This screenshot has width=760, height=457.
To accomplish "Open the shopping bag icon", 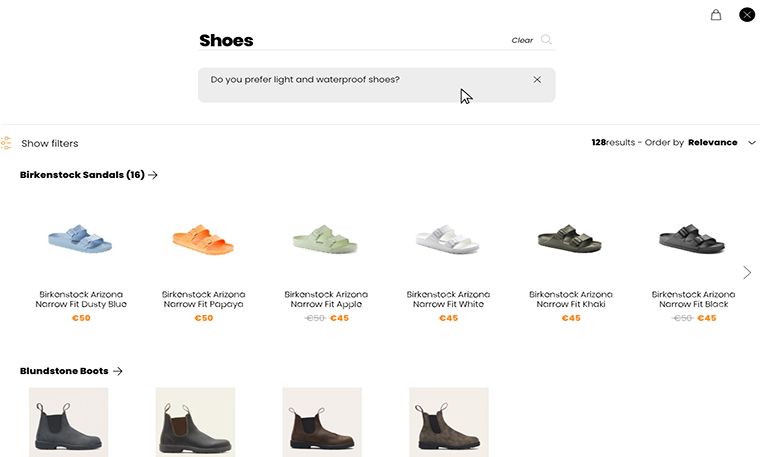I will 716,15.
